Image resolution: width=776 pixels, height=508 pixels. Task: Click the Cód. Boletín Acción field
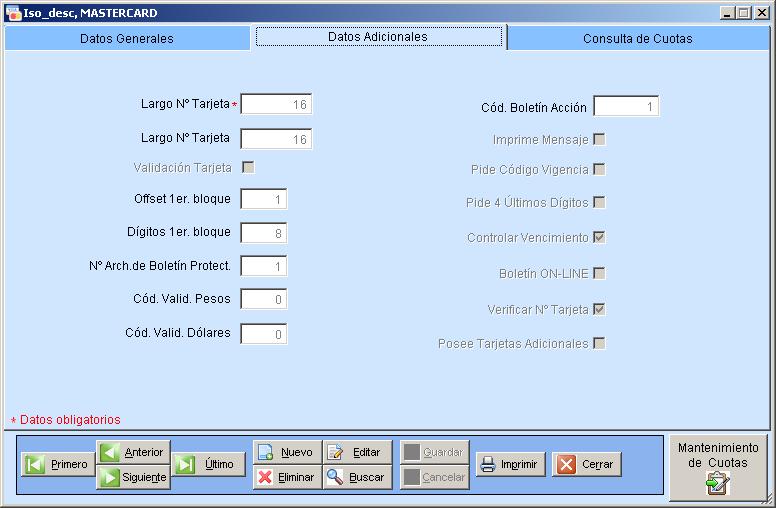(626, 107)
